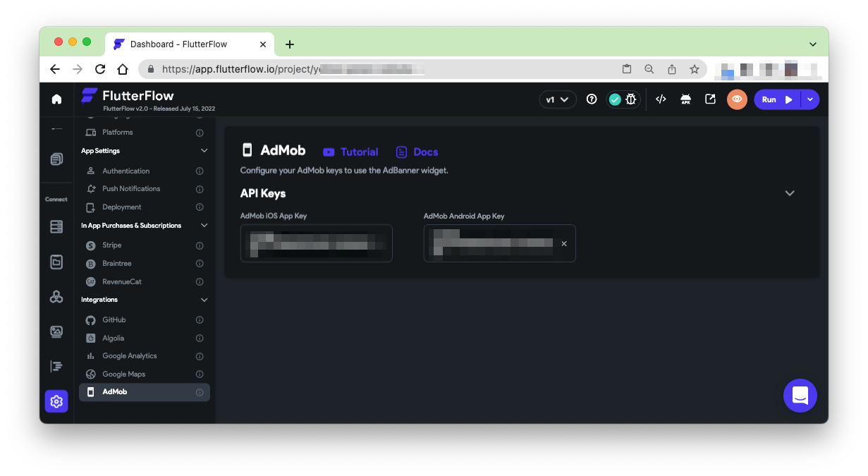Click the FlutterFlow logo

tap(128, 96)
